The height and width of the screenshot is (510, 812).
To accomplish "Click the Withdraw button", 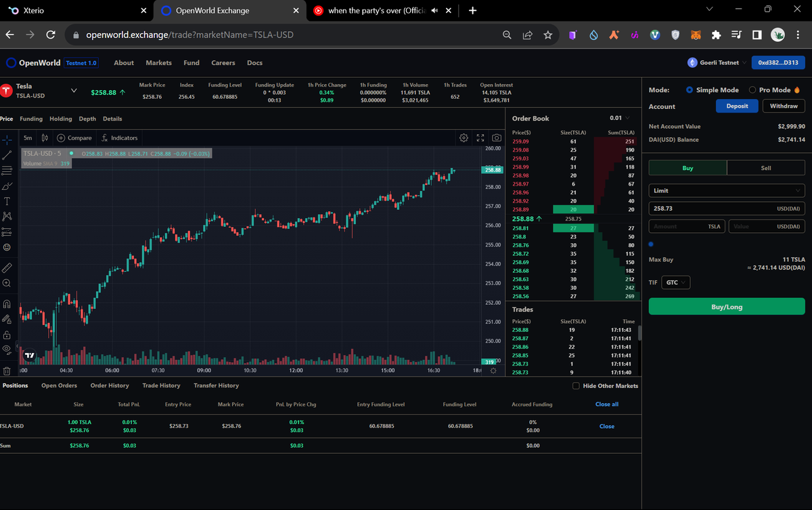I will (784, 106).
